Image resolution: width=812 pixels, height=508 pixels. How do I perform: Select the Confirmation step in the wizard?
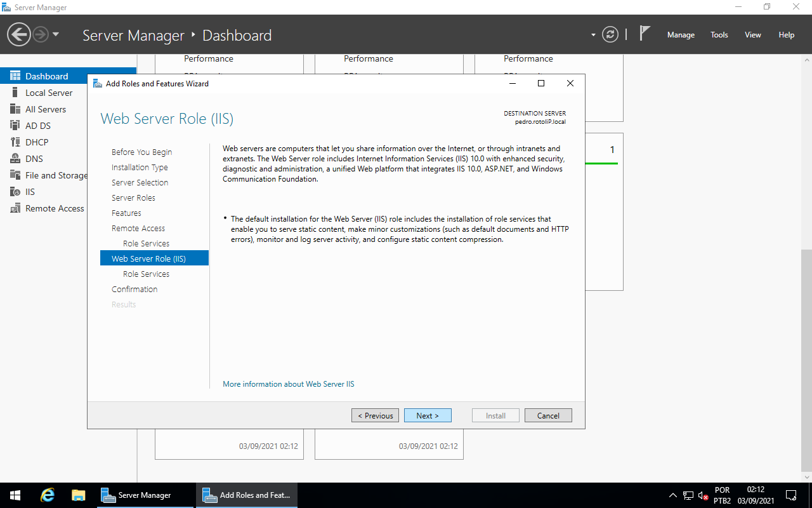(x=134, y=289)
